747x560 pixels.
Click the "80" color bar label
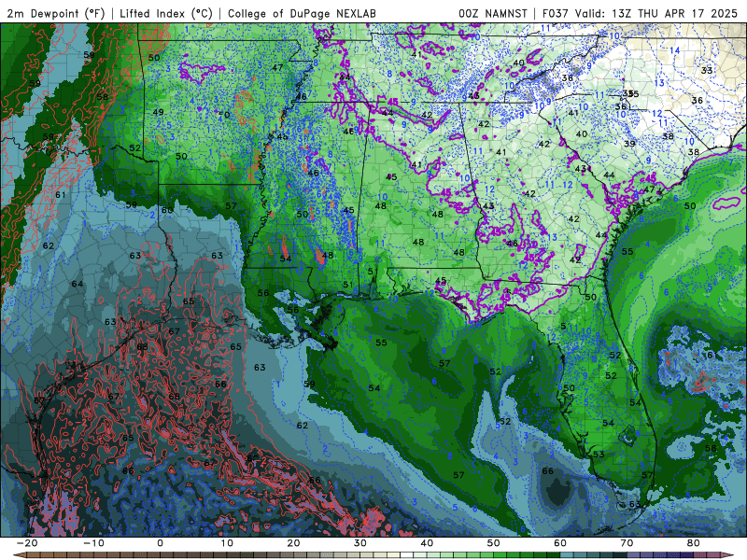[694, 543]
